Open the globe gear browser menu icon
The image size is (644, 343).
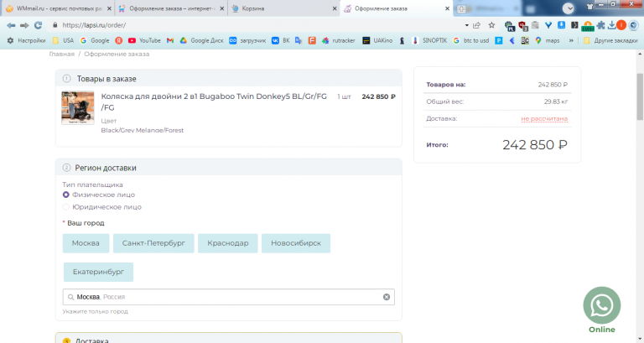point(633,25)
